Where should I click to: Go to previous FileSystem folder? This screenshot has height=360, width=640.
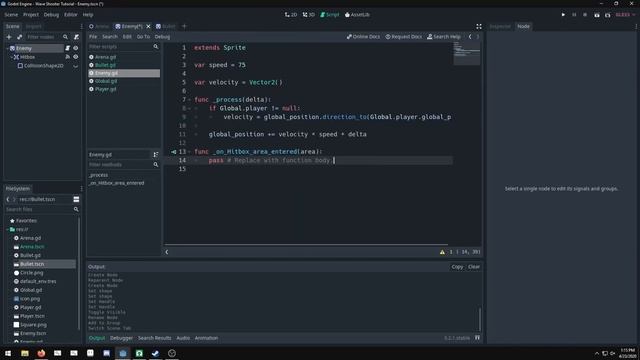click(x=8, y=199)
